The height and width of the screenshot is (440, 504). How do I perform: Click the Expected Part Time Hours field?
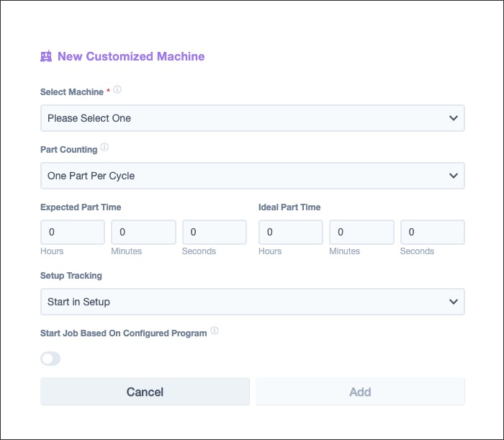coord(73,232)
